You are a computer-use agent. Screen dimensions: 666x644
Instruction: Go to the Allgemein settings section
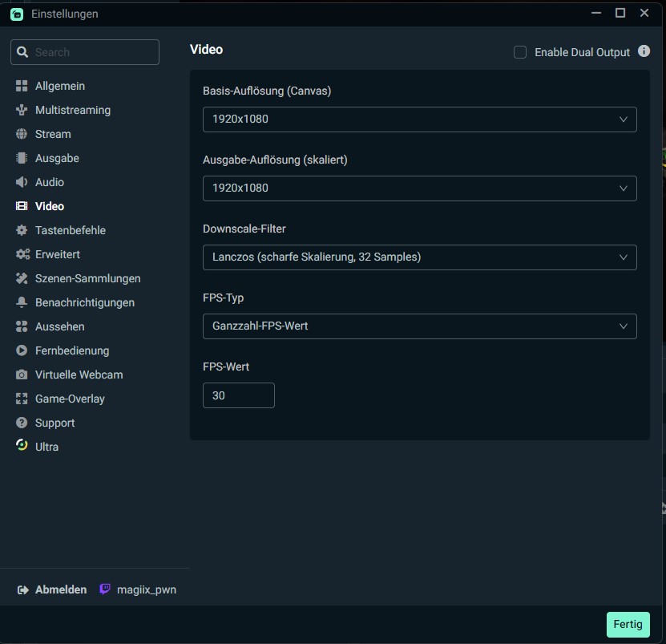click(59, 86)
